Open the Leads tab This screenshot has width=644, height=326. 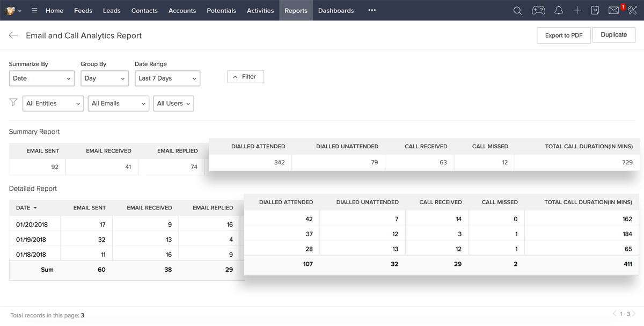(112, 10)
